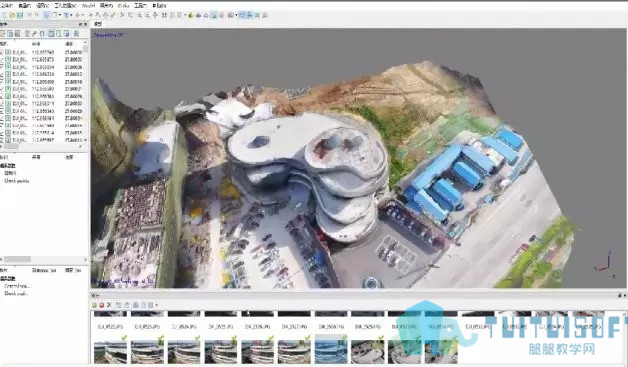Open the Model menu
The width and height of the screenshot is (628, 367).
click(89, 6)
